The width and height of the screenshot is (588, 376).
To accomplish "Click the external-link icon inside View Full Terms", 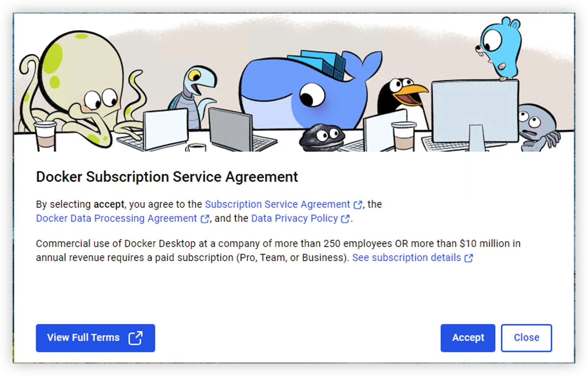I will (x=135, y=338).
